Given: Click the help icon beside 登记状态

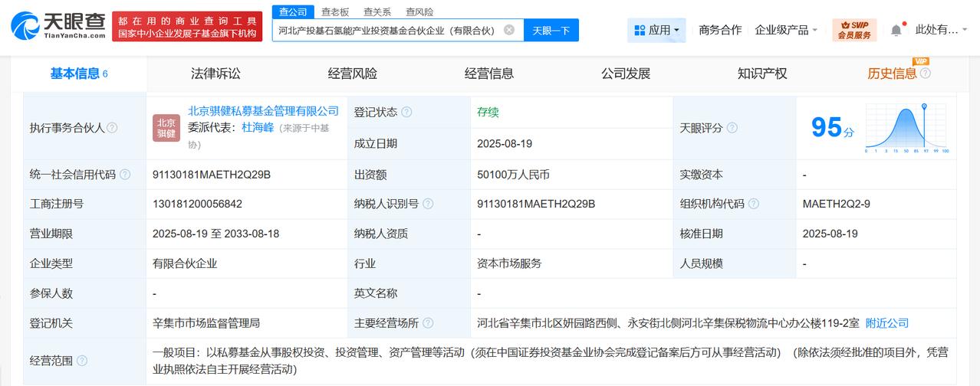Looking at the screenshot, I should tap(406, 112).
